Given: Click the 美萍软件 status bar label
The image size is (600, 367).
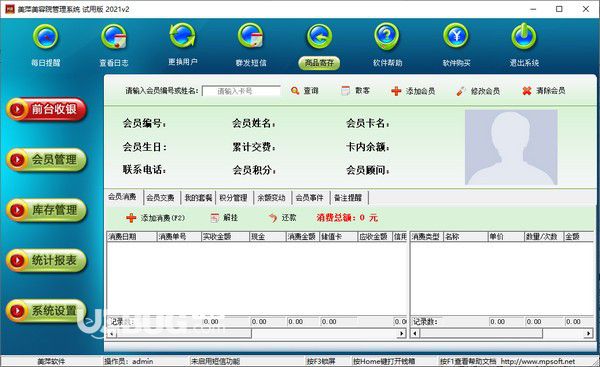Looking at the screenshot, I should point(51,361).
